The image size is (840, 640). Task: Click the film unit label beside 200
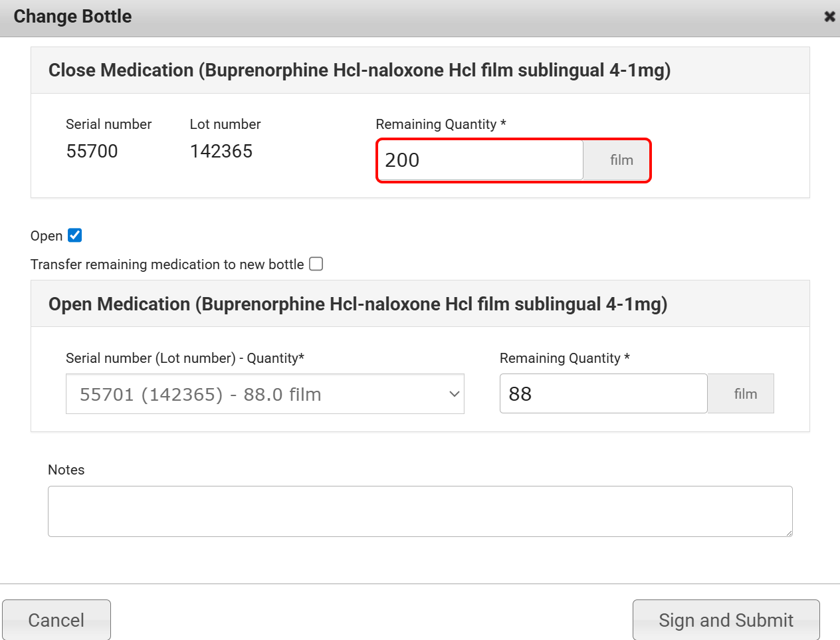[621, 160]
